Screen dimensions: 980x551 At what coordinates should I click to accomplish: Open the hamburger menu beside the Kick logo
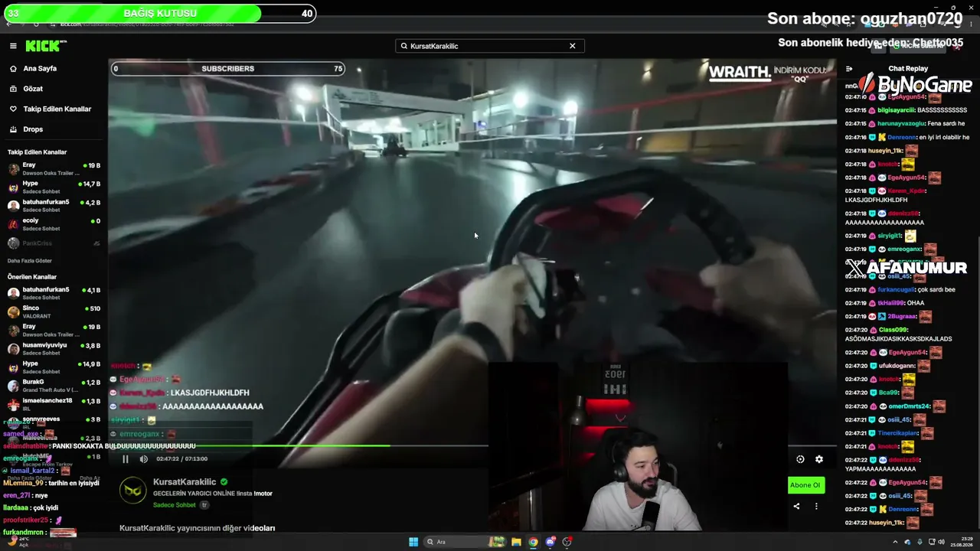click(x=13, y=46)
